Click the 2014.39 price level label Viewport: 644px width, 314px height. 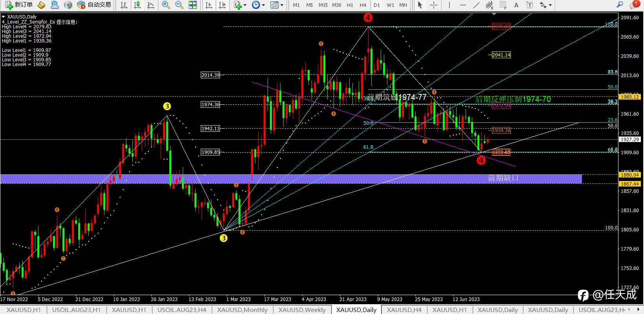pos(211,75)
